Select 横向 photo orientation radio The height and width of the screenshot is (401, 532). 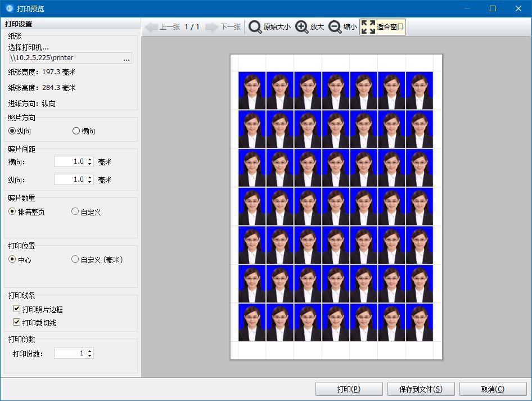76,130
